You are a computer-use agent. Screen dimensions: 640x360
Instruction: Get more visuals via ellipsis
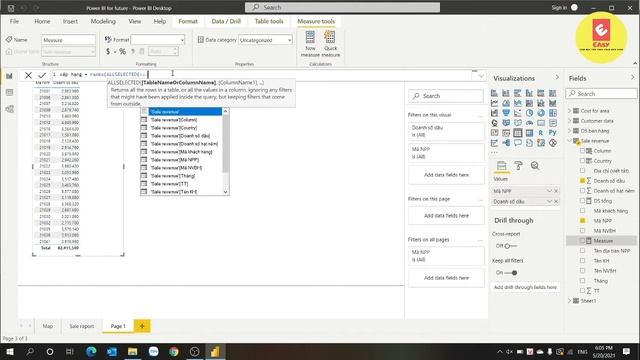[495, 152]
